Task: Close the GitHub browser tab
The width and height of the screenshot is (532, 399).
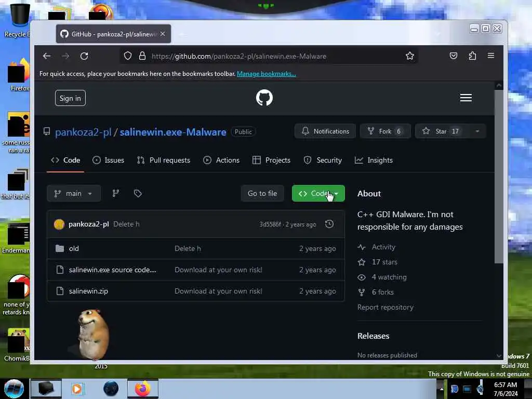Action: pyautogui.click(x=163, y=34)
